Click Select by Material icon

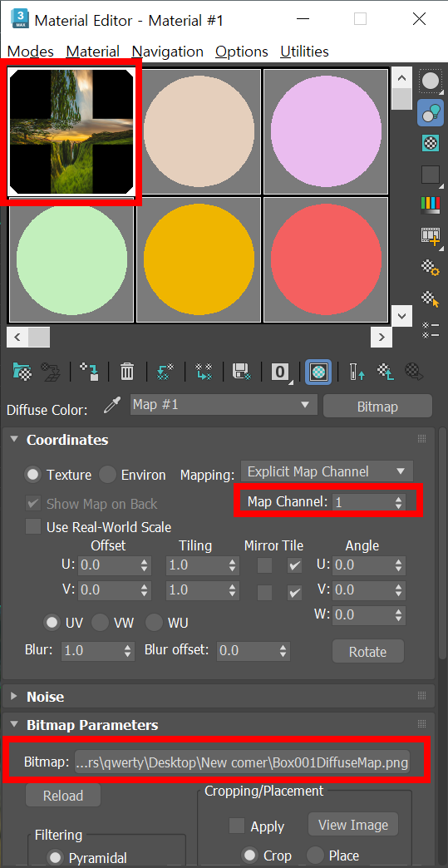pyautogui.click(x=430, y=299)
